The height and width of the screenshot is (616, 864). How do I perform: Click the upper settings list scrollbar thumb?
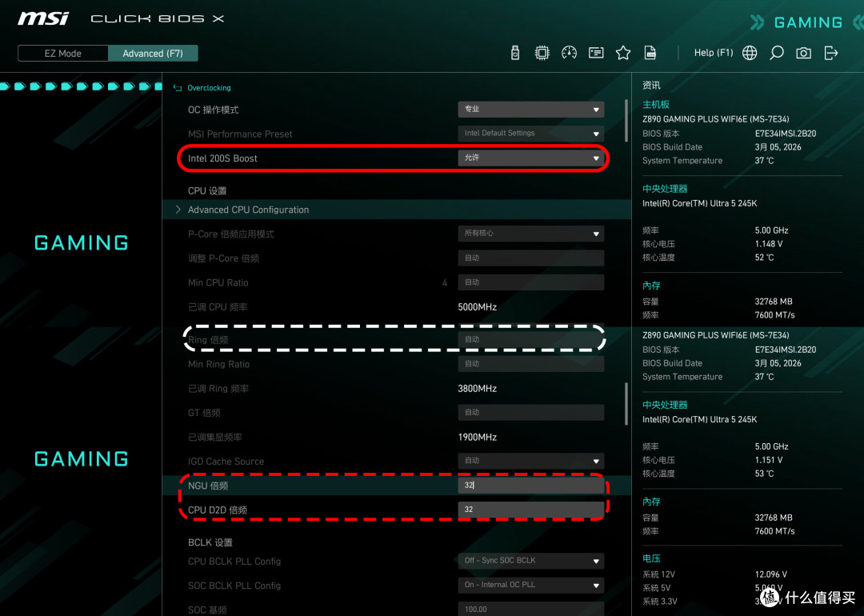tap(626, 120)
